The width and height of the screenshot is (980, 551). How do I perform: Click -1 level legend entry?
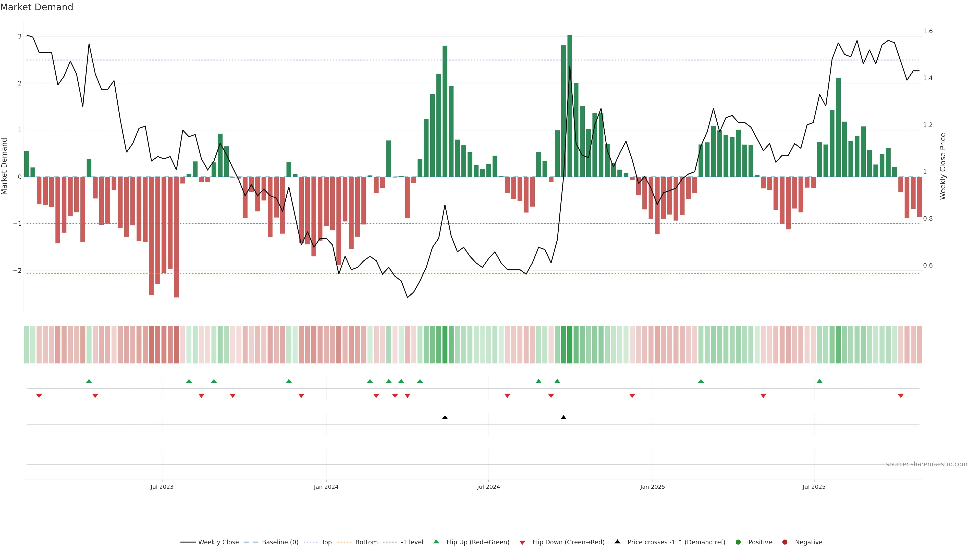point(412,542)
